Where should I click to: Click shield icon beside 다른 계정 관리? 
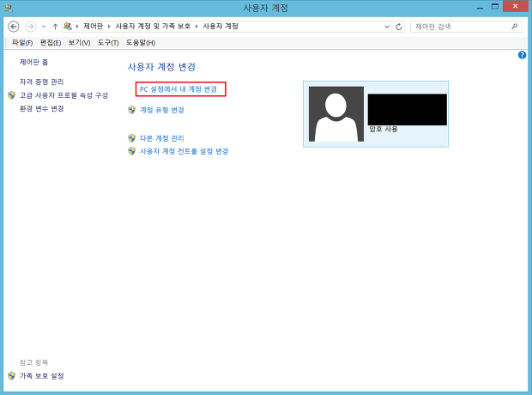(132, 138)
